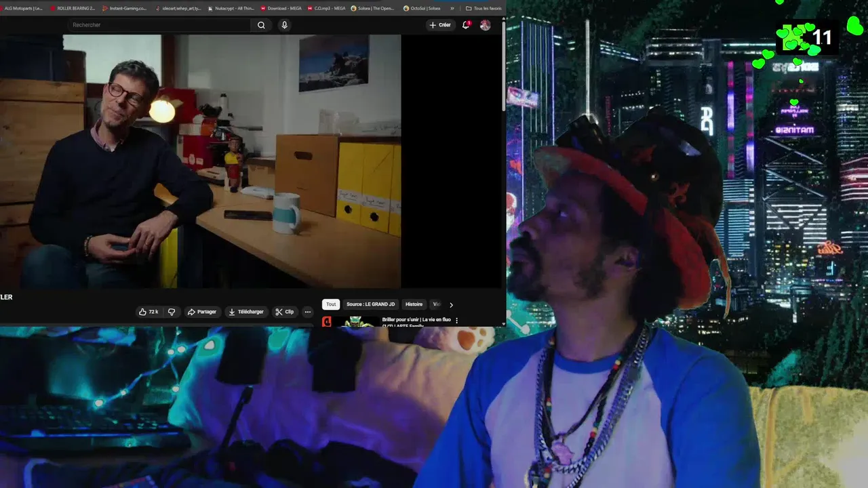868x488 pixels.
Task: Open the Briller pour s'unir video title
Action: pos(416,322)
